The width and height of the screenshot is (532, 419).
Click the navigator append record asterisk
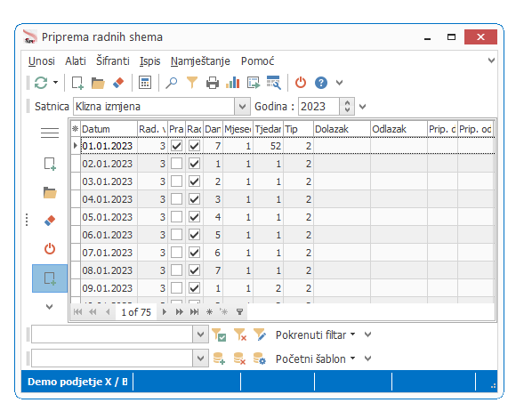pyautogui.click(x=209, y=312)
